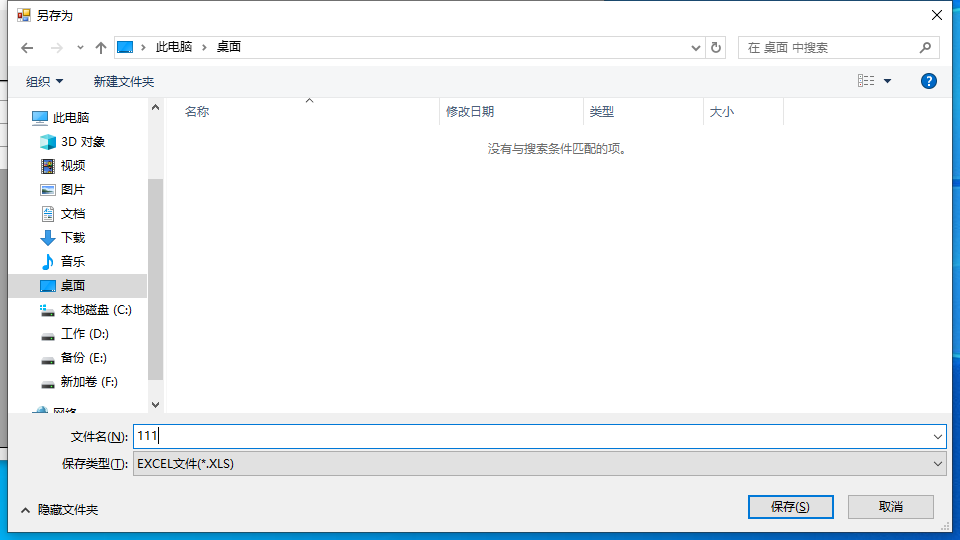Open the recent locations dropdown arrow

point(80,47)
